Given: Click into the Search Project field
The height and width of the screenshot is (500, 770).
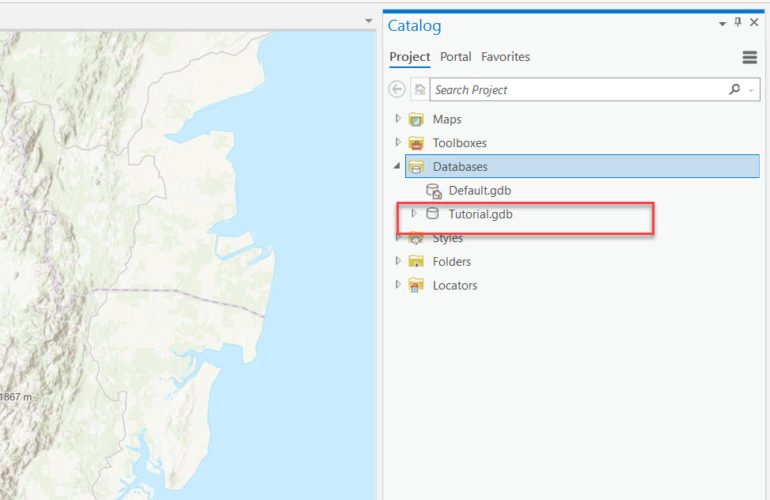Looking at the screenshot, I should (x=578, y=89).
